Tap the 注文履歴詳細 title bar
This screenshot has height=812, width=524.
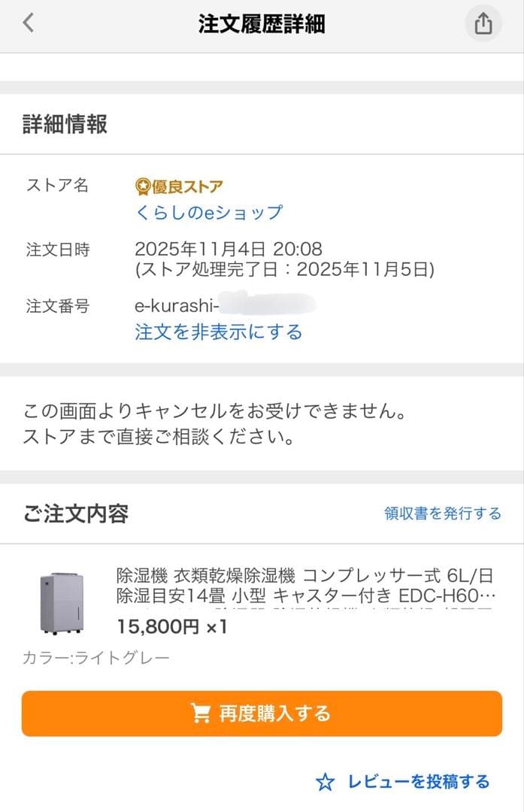(262, 23)
